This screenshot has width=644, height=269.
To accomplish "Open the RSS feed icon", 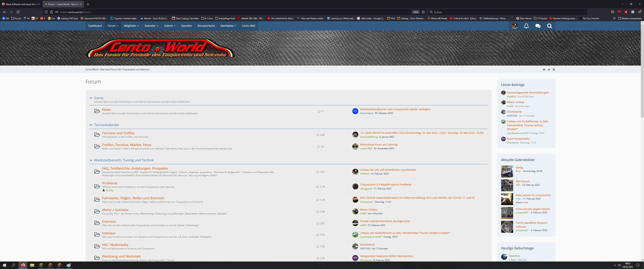I will 554,70.
